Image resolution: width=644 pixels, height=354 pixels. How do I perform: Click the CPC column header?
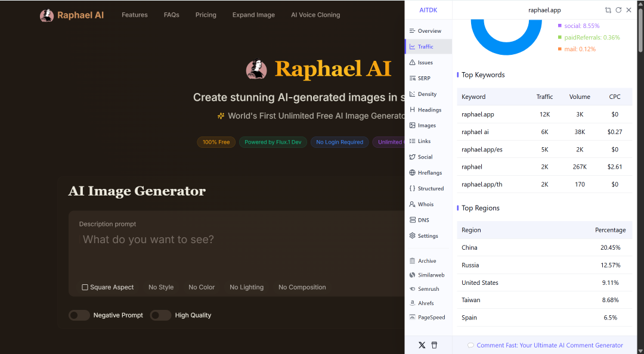(x=615, y=97)
